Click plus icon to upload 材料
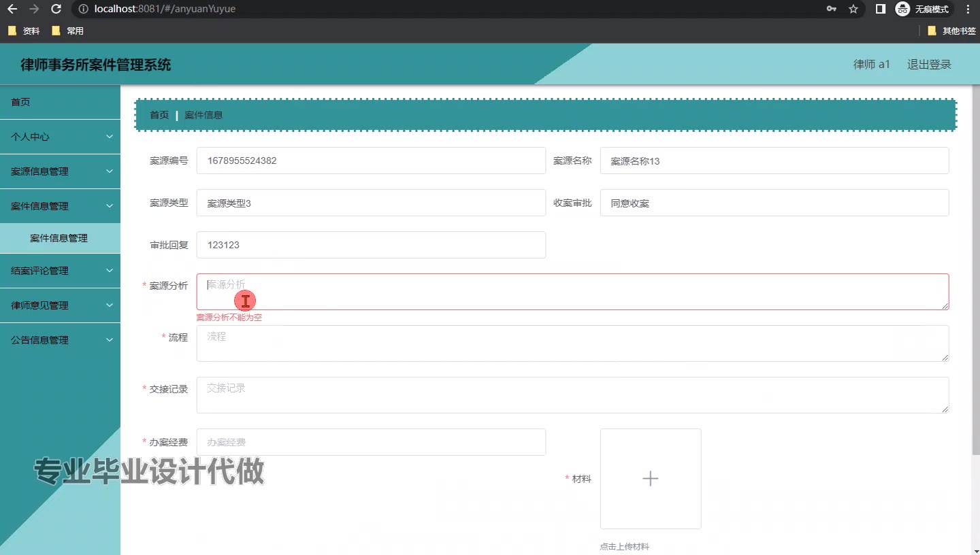This screenshot has height=555, width=980. point(650,479)
